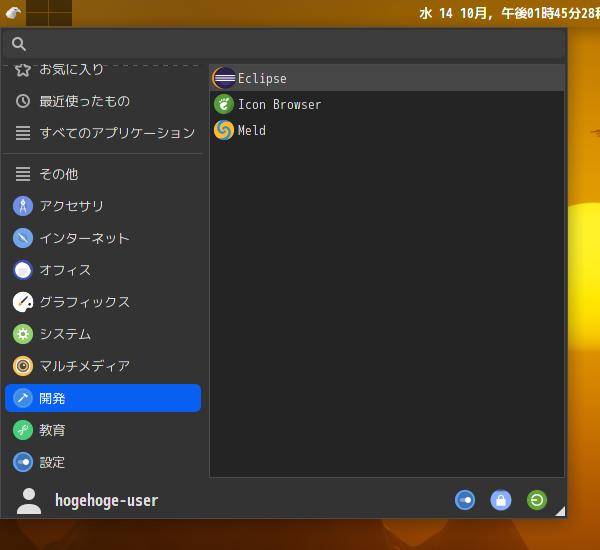Click the オフィス category icon

(x=23, y=270)
